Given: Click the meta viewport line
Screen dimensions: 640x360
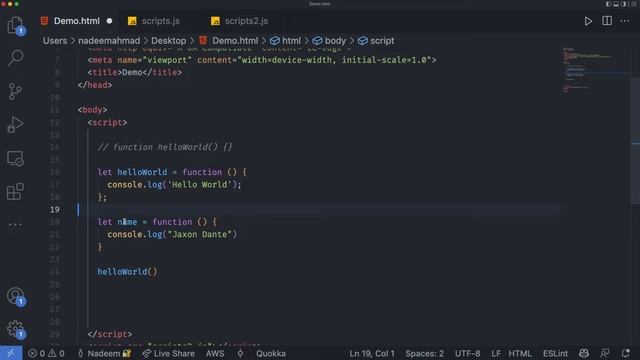Looking at the screenshot, I should point(262,60).
